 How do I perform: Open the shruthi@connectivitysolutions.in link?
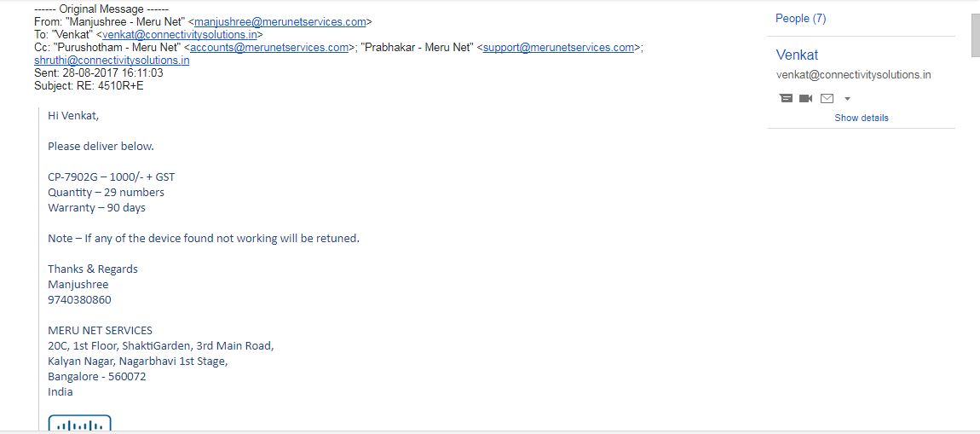[112, 61]
